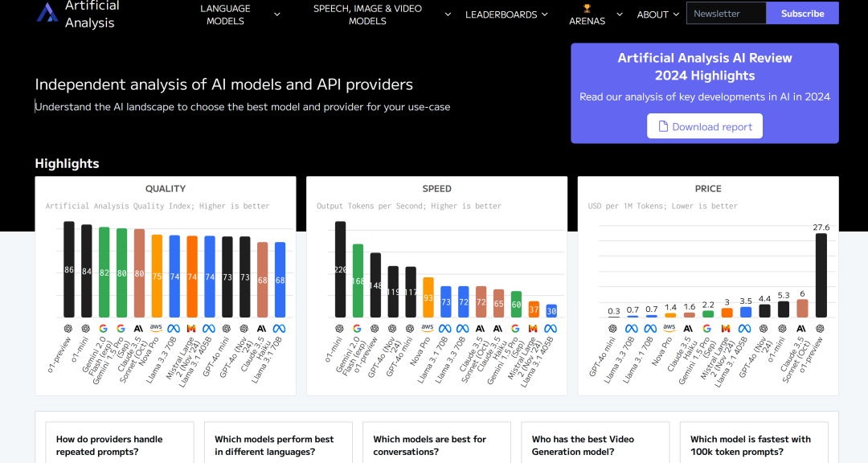868x463 pixels.
Task: Click OpenAI icon under GPT-4o mini in Price chart
Action: (612, 329)
